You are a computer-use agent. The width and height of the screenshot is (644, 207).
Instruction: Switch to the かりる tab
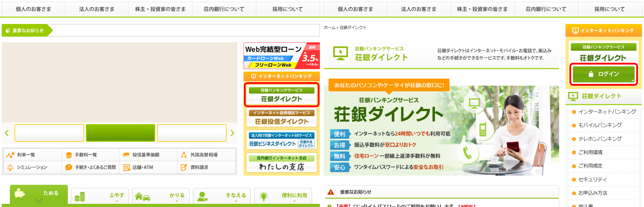point(161,196)
